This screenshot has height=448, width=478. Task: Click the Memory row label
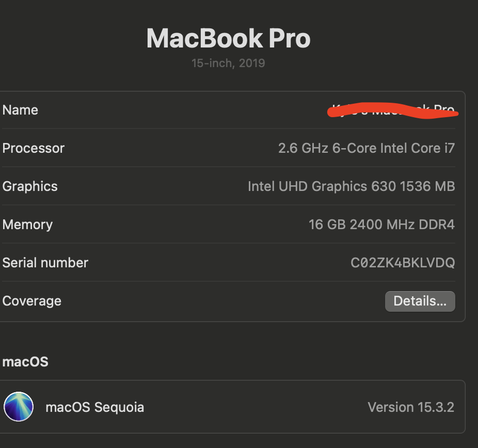(27, 225)
